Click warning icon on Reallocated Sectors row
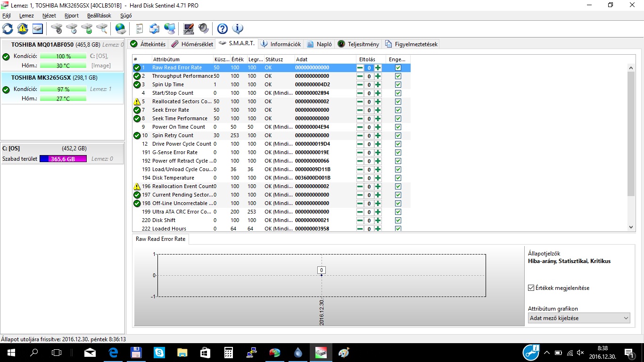644x362 pixels. (x=137, y=101)
